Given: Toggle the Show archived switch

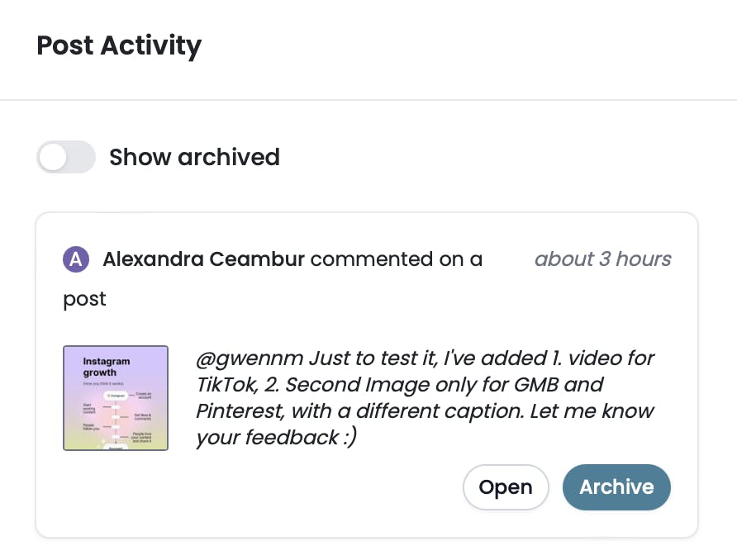Looking at the screenshot, I should 66,157.
